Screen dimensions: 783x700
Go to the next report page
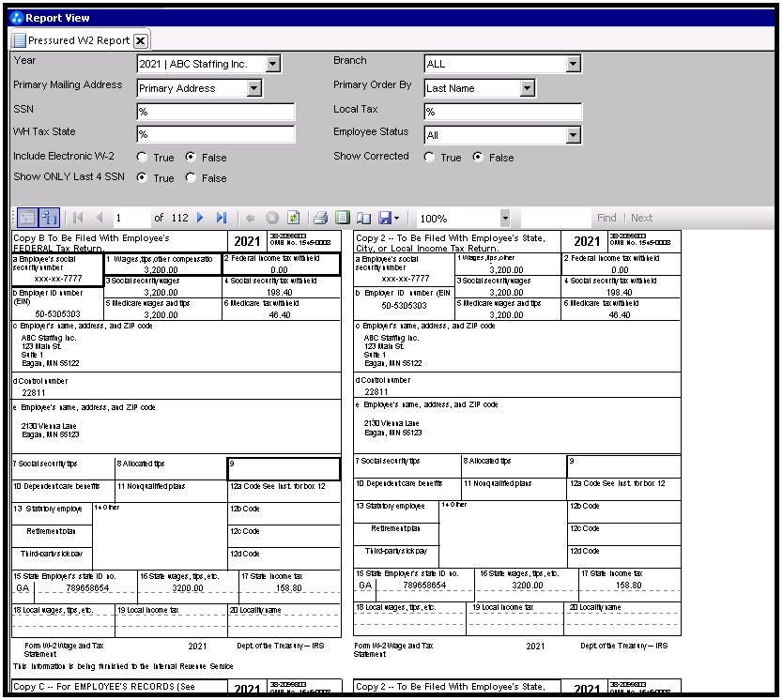[x=200, y=218]
